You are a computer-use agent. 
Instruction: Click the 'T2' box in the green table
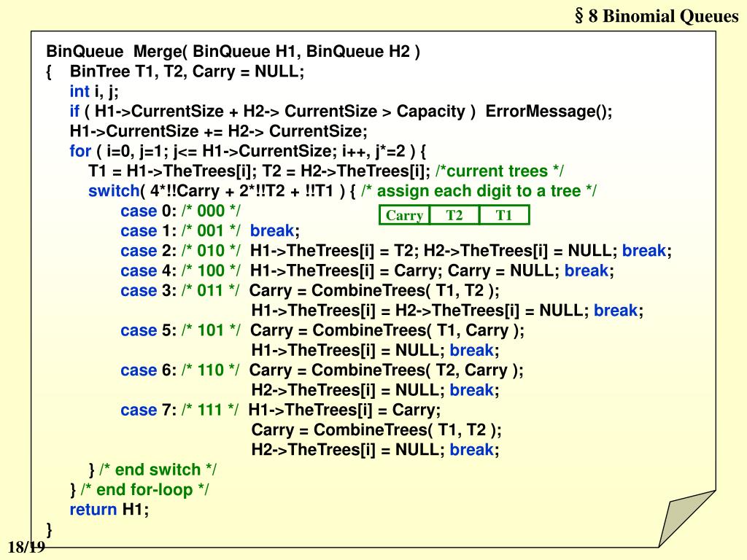pos(454,215)
